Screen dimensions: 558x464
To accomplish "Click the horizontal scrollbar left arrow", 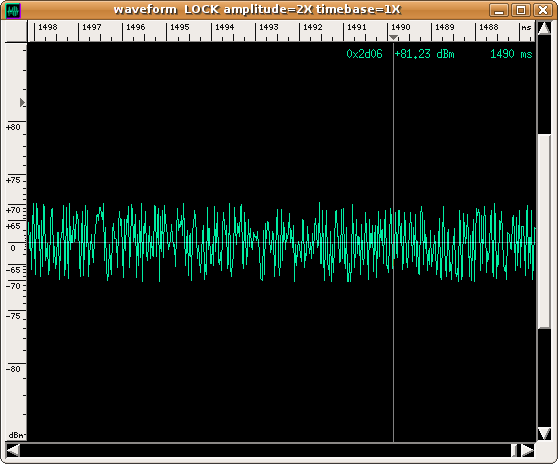I will coord(13,450).
